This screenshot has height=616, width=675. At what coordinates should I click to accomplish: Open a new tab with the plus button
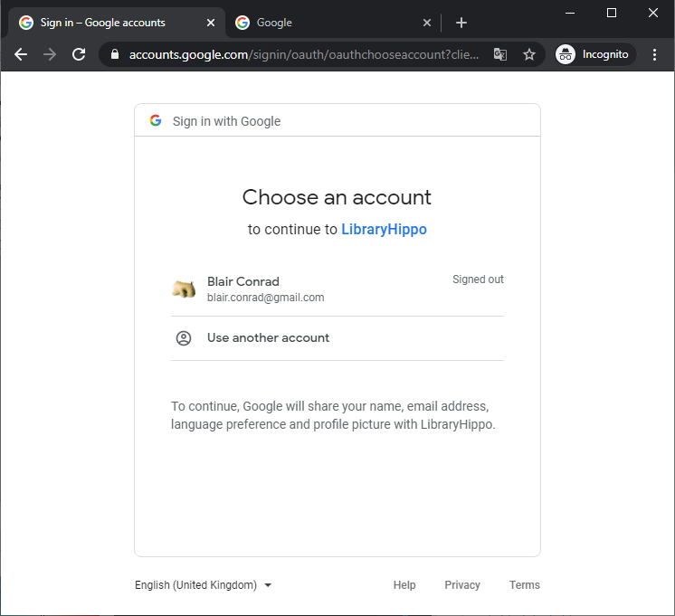pos(461,23)
